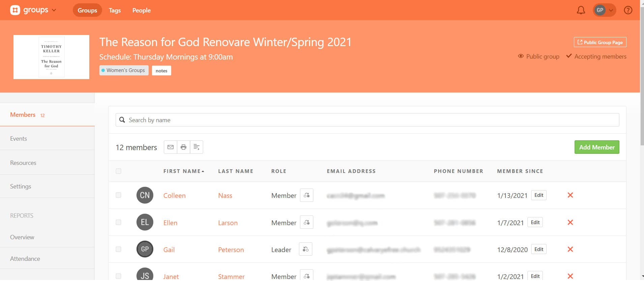644x281 pixels.
Task: Click role icon beside Gail Peterson's Leader
Action: (305, 249)
